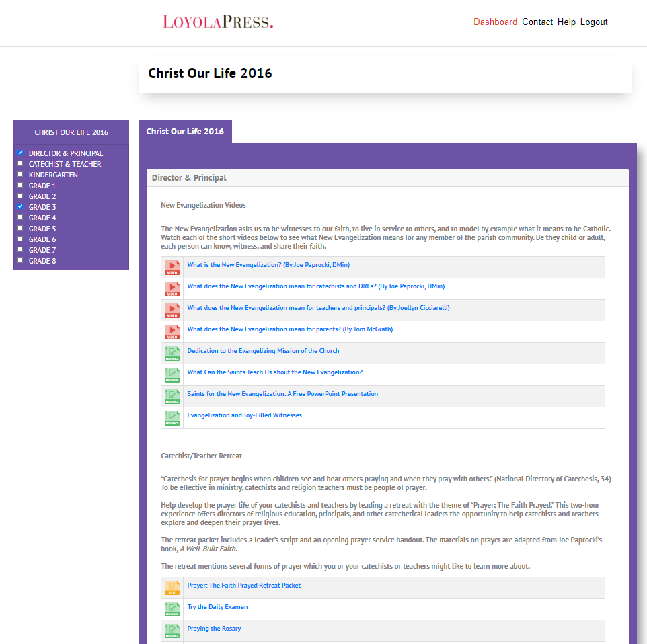Click video icon beside 'What is the New Evangelization?'

point(172,268)
